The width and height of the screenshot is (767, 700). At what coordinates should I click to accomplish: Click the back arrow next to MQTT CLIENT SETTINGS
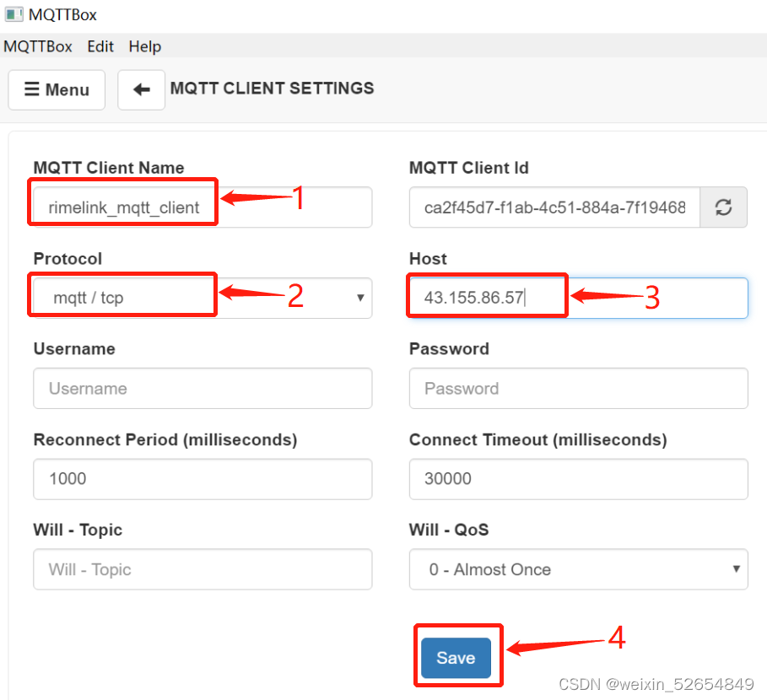pyautogui.click(x=141, y=89)
